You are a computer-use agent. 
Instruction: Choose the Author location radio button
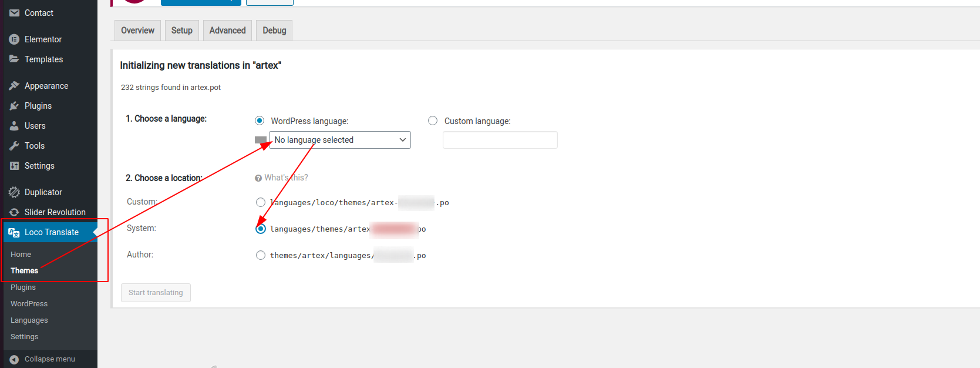tap(261, 255)
